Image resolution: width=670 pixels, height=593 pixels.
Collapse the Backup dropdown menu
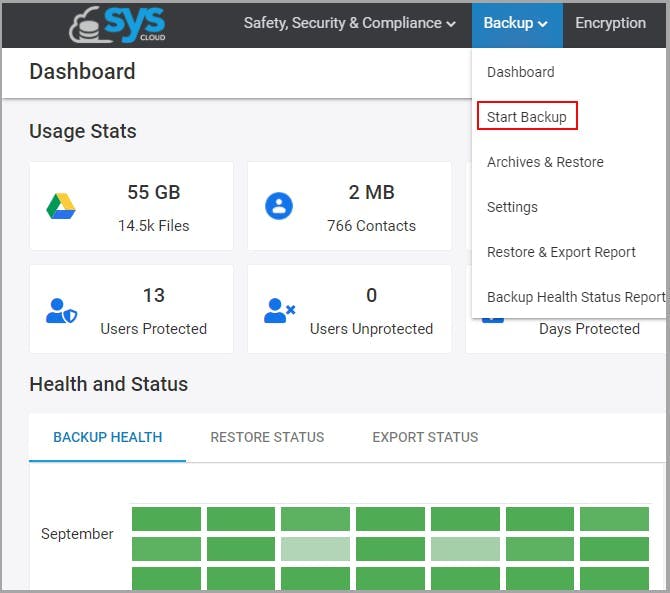coord(517,23)
